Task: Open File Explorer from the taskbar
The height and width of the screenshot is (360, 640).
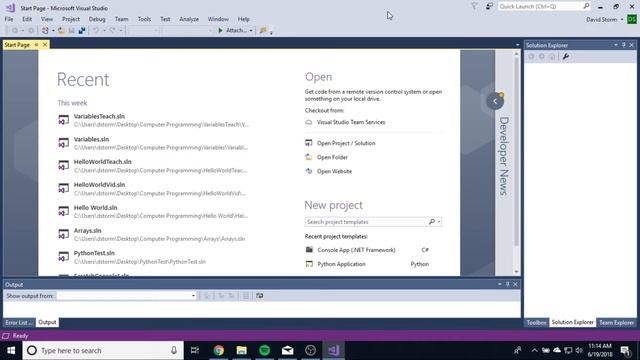Action: pos(242,350)
